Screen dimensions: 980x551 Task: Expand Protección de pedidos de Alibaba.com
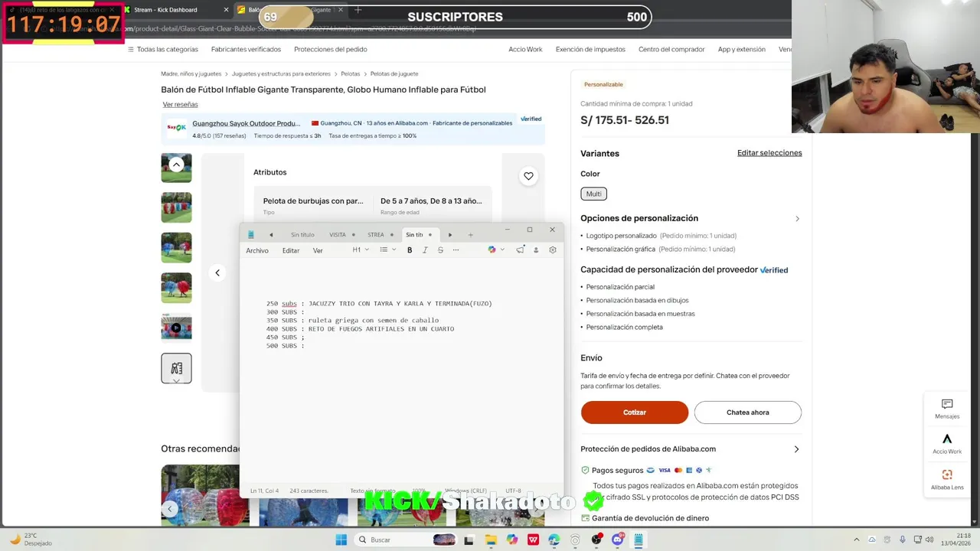pyautogui.click(x=796, y=449)
